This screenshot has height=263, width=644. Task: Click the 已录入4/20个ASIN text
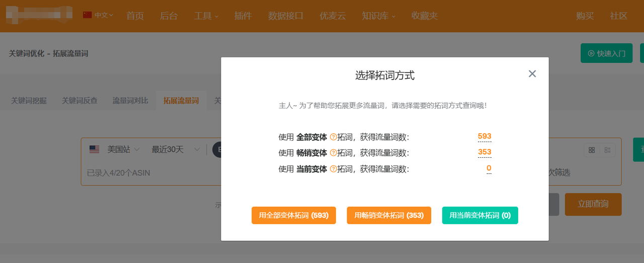point(118,173)
